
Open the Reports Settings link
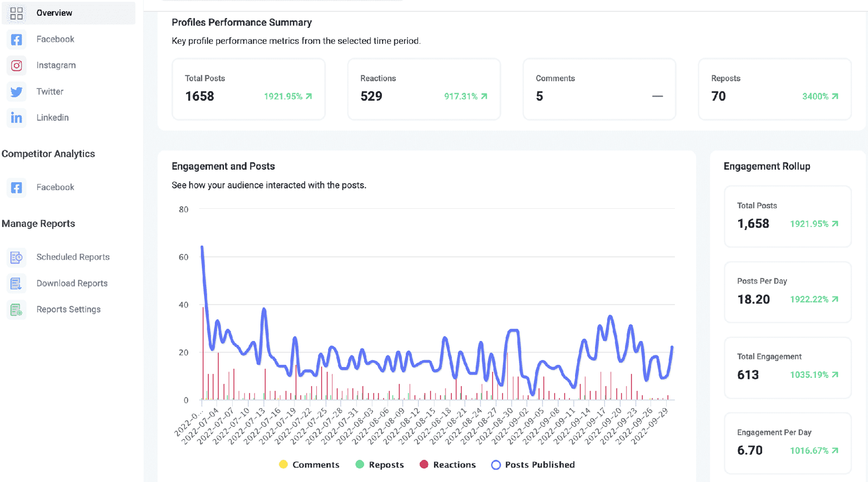(68, 310)
